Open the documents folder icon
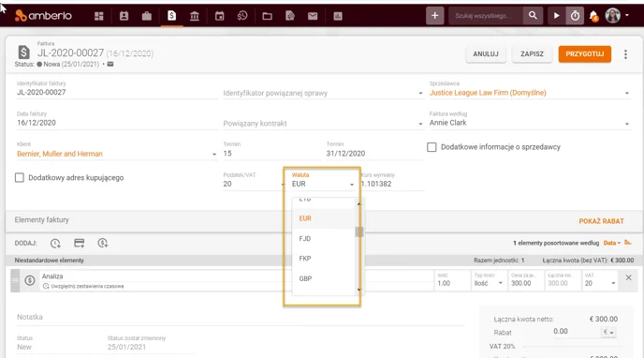The width and height of the screenshot is (644, 358). coord(267,16)
